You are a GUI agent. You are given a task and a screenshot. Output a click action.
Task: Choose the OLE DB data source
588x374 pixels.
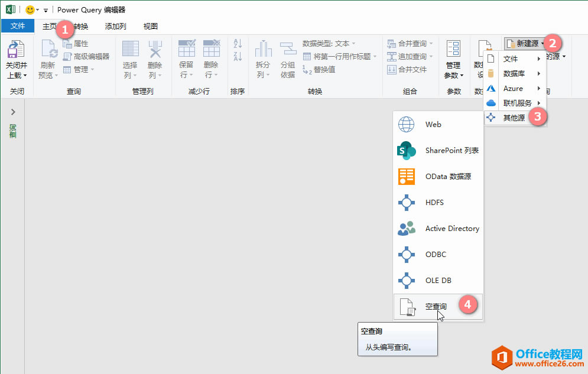[x=438, y=280]
